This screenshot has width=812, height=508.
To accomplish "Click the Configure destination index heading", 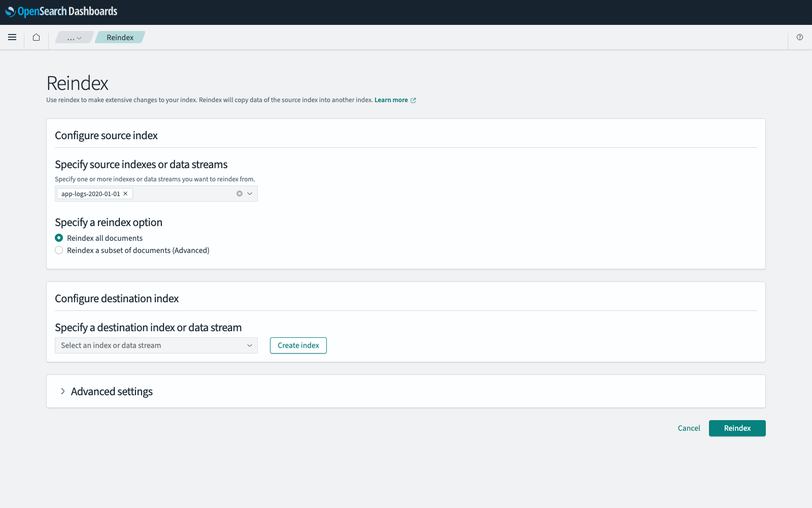I will pyautogui.click(x=117, y=299).
